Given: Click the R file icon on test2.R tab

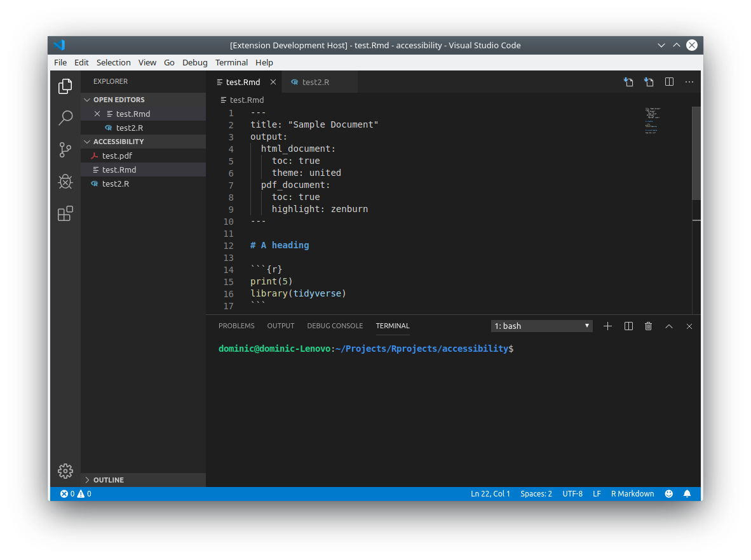Looking at the screenshot, I should [x=295, y=82].
